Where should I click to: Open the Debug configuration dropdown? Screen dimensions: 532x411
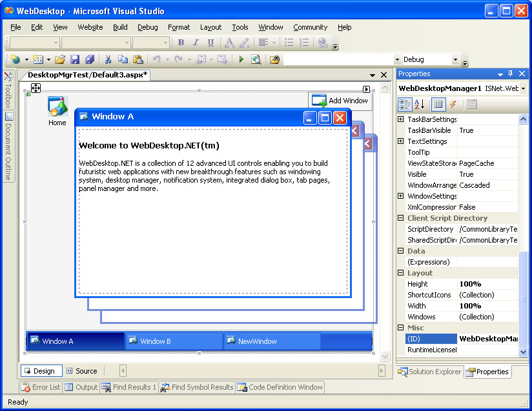pyautogui.click(x=455, y=59)
